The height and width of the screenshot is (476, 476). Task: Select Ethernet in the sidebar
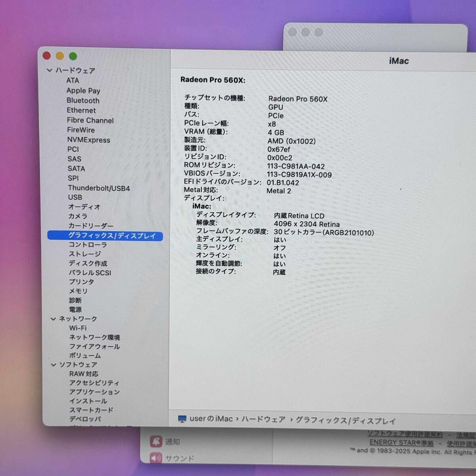[81, 111]
